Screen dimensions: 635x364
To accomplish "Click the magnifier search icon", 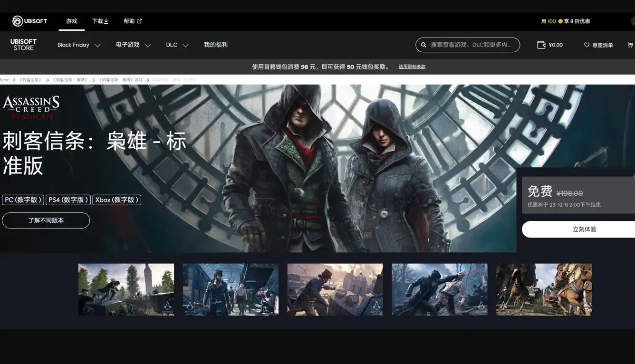I will coord(423,45).
